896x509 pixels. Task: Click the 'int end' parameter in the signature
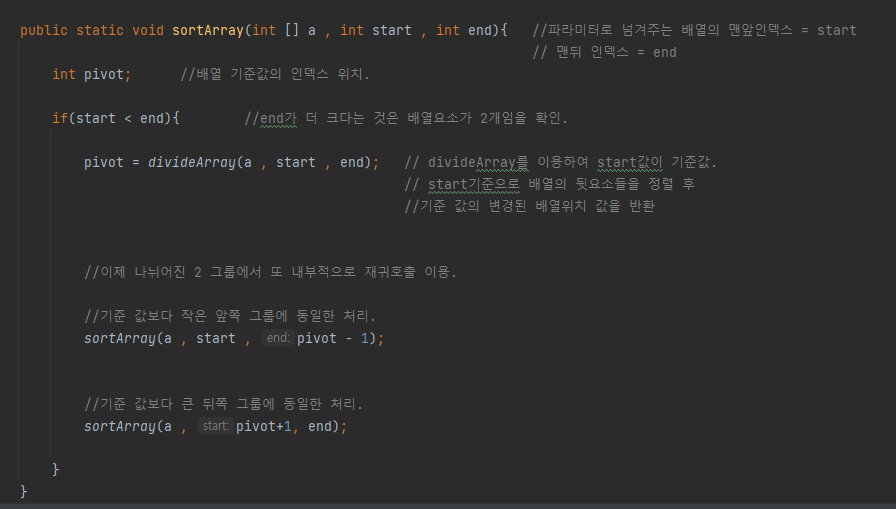[464, 30]
